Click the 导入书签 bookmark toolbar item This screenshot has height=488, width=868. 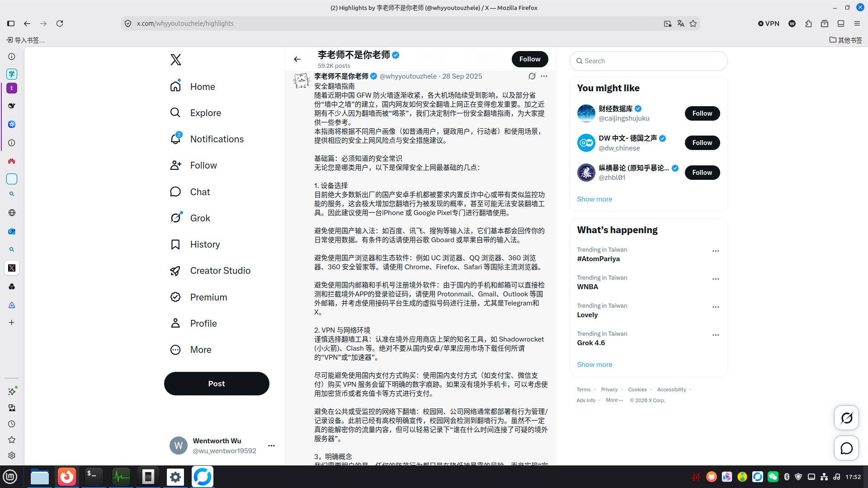26,40
